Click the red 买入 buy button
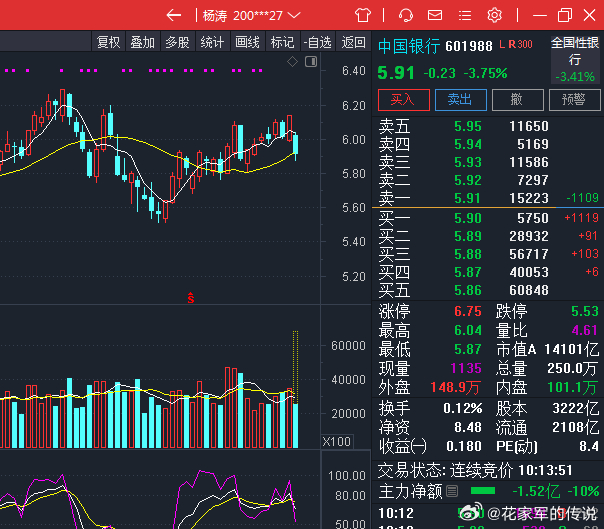The width and height of the screenshot is (604, 529). click(404, 100)
